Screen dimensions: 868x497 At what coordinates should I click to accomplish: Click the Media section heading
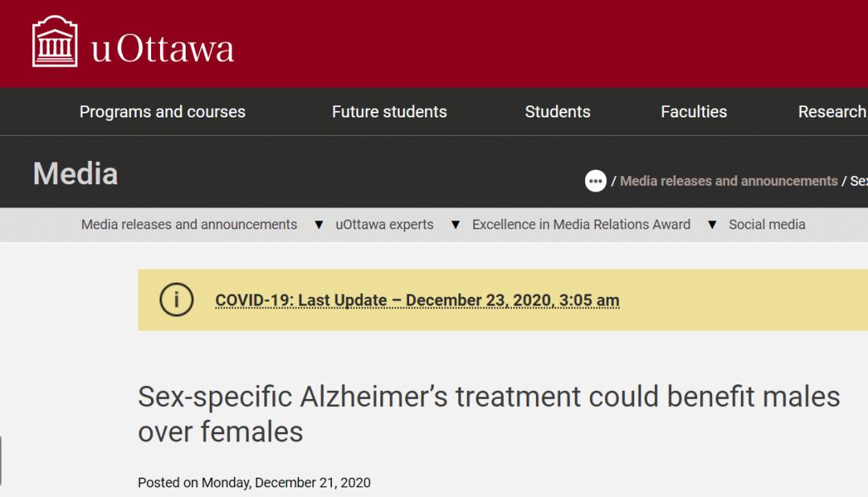(x=76, y=174)
